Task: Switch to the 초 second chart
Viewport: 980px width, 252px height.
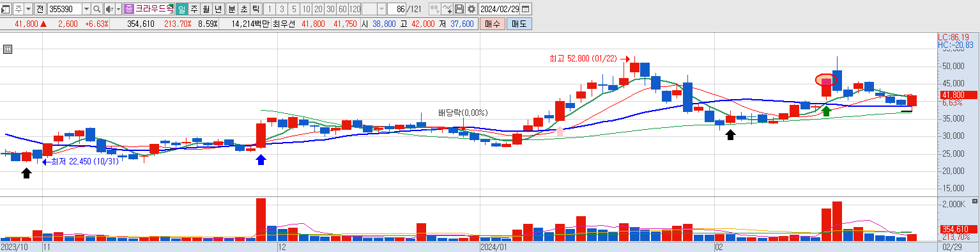Action: (243, 9)
